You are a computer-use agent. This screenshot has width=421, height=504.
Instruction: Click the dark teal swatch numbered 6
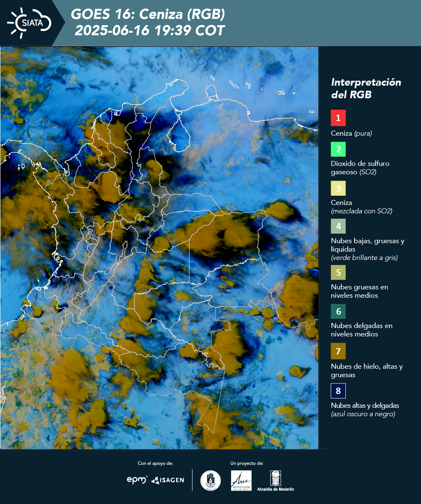click(x=338, y=312)
